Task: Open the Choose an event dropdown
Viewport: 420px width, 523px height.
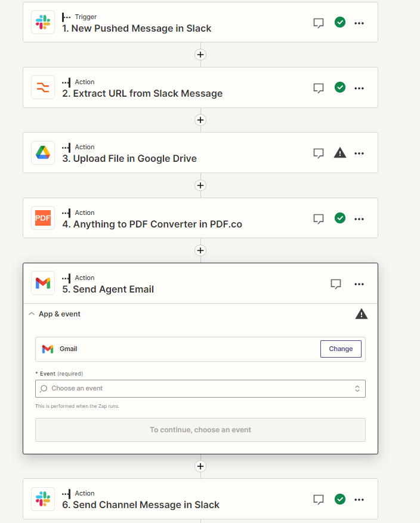Action: point(200,389)
